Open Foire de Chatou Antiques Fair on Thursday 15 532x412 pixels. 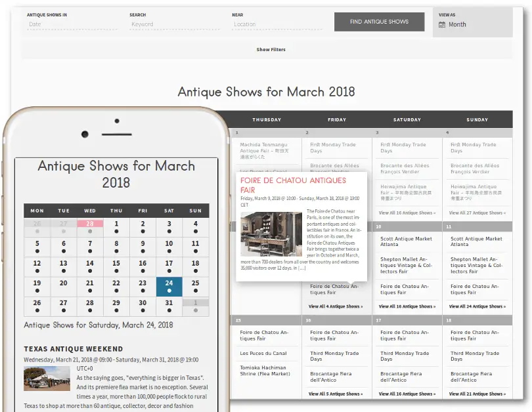pyautogui.click(x=264, y=335)
